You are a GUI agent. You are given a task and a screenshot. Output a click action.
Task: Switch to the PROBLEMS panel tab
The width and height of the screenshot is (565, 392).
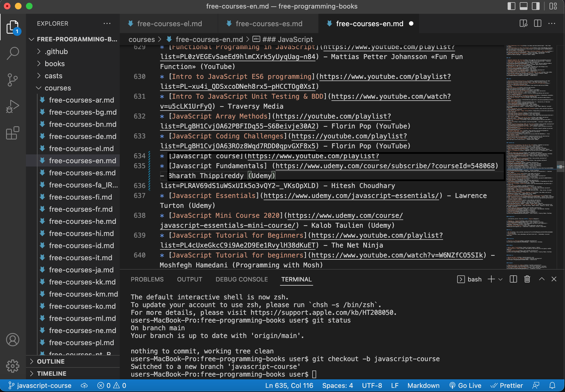point(147,279)
